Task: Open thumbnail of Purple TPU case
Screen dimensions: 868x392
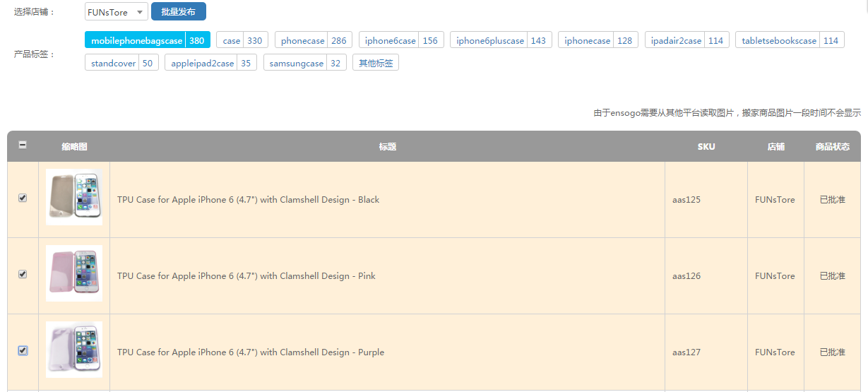Action: [x=74, y=350]
